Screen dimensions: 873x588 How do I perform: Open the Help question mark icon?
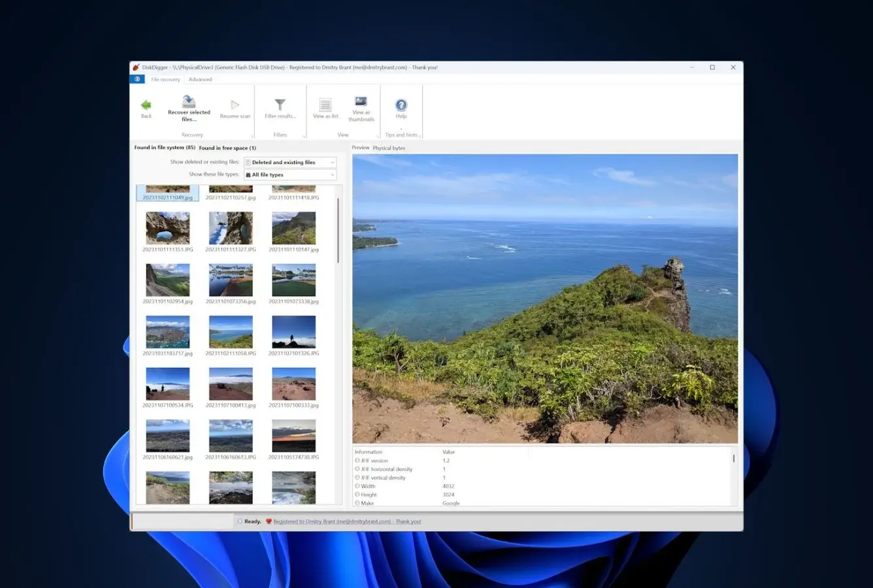401,105
